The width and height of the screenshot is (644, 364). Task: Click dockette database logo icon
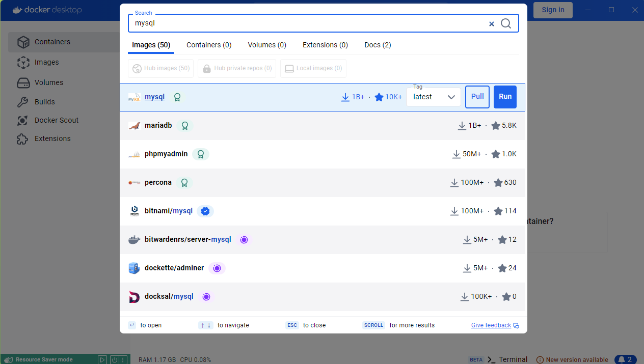[x=134, y=268]
